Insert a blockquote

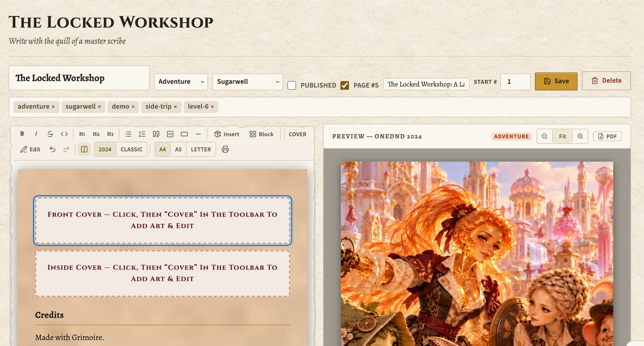tap(156, 134)
